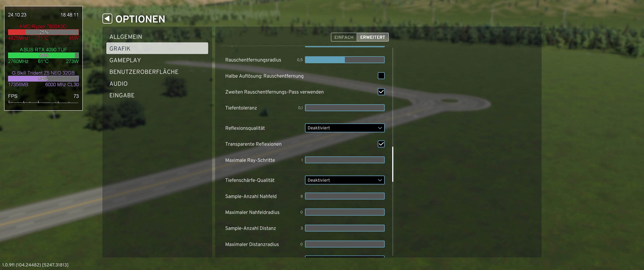
Task: Click the back arrow next to OPTIONEN
Action: coord(107,19)
